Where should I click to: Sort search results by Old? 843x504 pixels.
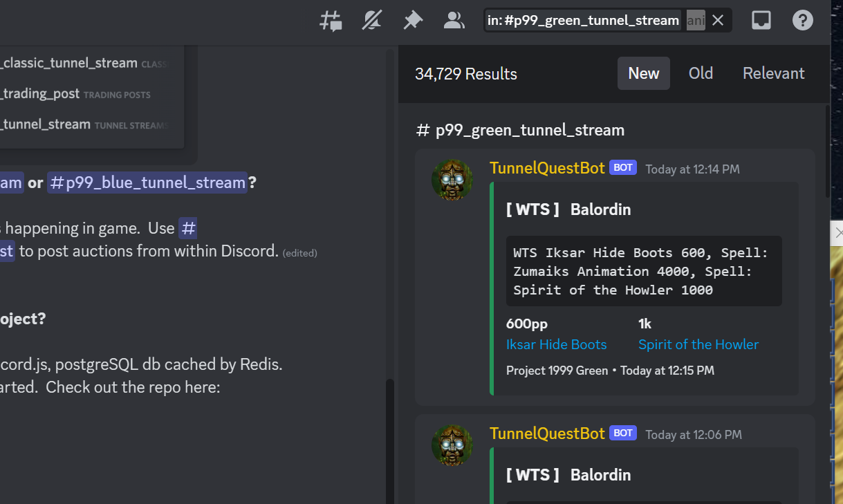coord(701,73)
